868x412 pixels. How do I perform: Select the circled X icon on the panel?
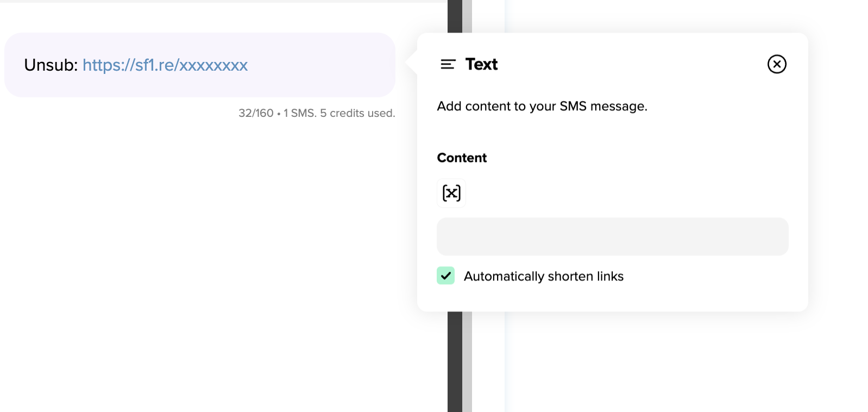(x=777, y=64)
